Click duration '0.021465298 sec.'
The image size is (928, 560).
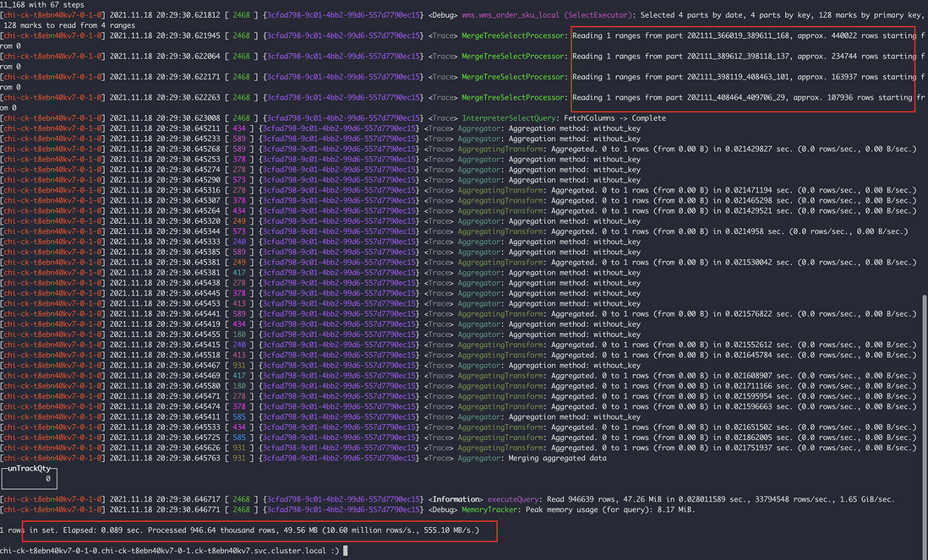tap(757, 200)
